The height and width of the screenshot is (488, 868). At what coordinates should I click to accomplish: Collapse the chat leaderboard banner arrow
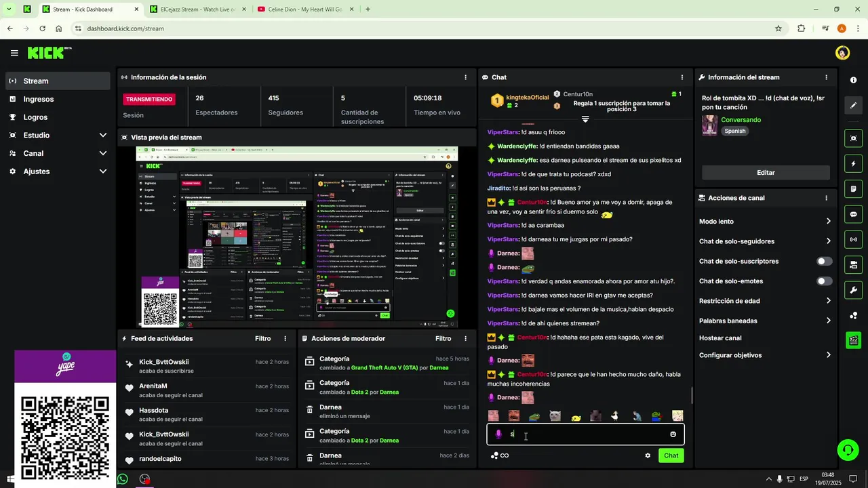(585, 119)
